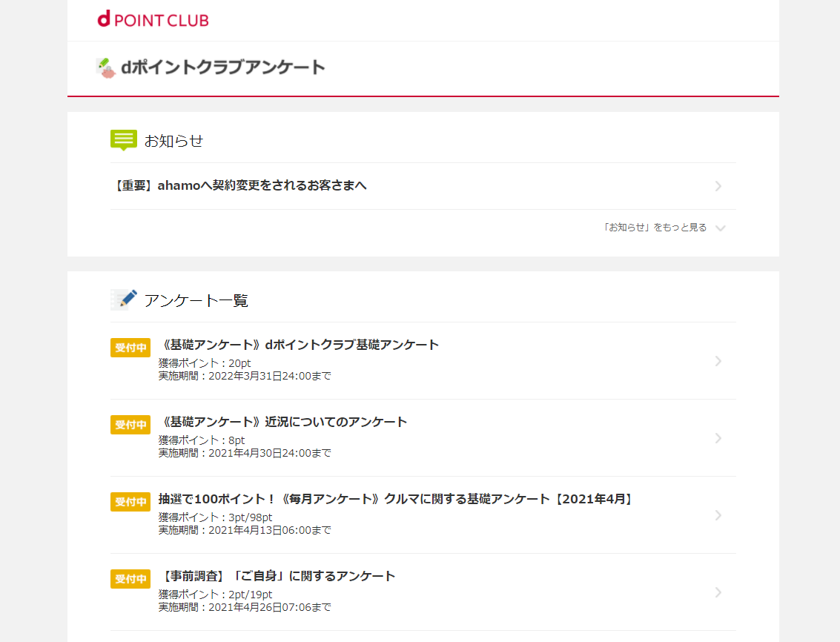Click arrow on dポイントクラブ基礎アンケート row
Image resolution: width=840 pixels, height=642 pixels.
click(718, 361)
